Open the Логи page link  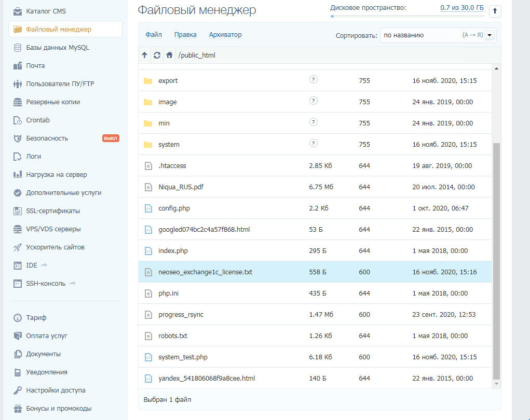34,157
